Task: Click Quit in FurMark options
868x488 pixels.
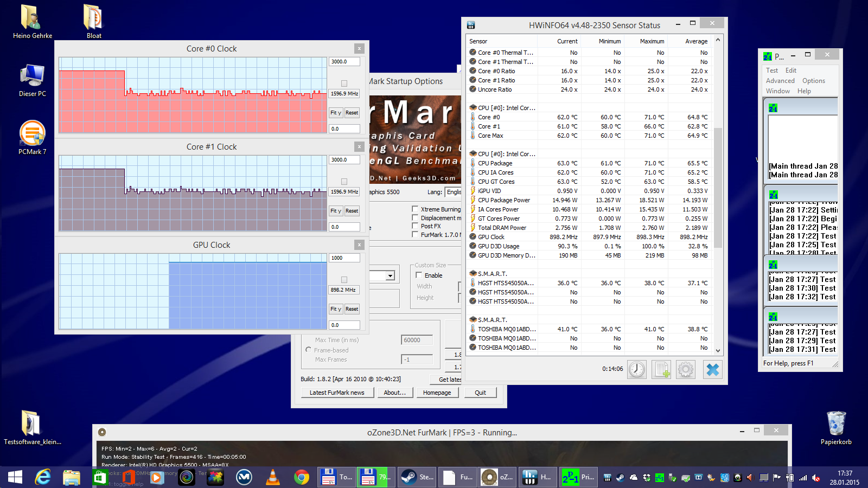Action: click(x=480, y=393)
